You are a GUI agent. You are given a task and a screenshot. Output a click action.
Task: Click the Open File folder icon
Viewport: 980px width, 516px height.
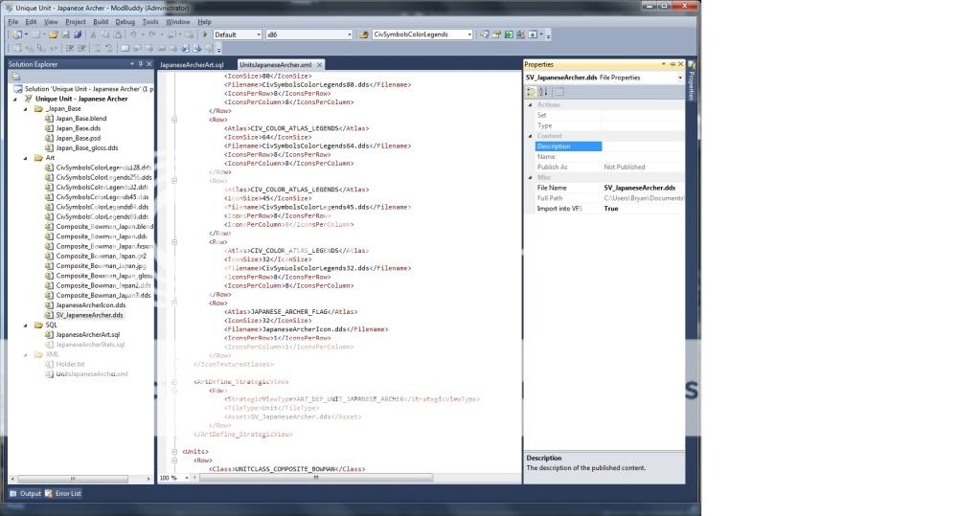point(54,35)
